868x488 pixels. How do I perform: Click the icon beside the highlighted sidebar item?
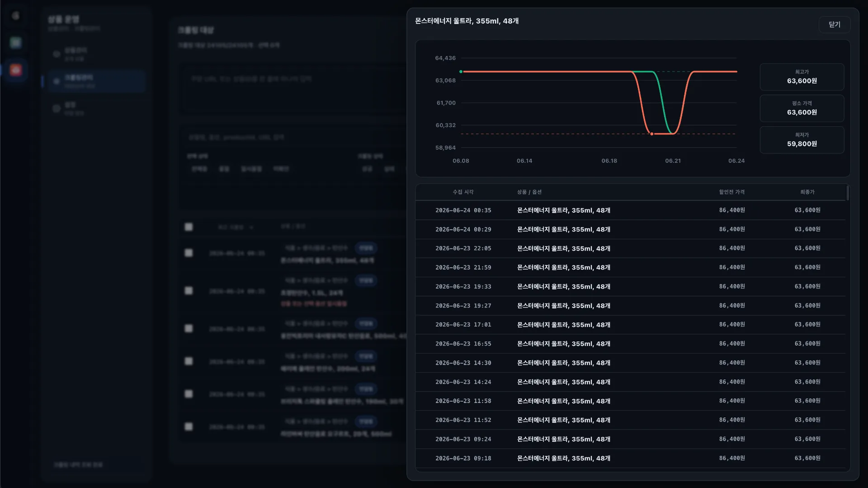click(x=57, y=81)
